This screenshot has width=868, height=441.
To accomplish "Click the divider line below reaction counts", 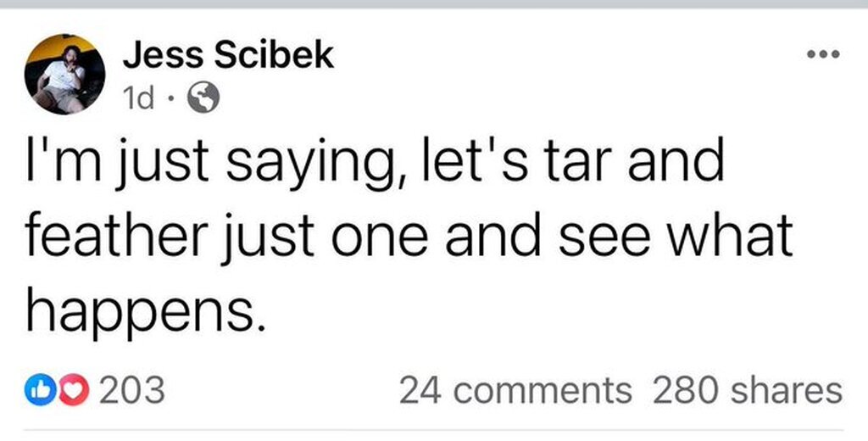I will click(x=434, y=430).
